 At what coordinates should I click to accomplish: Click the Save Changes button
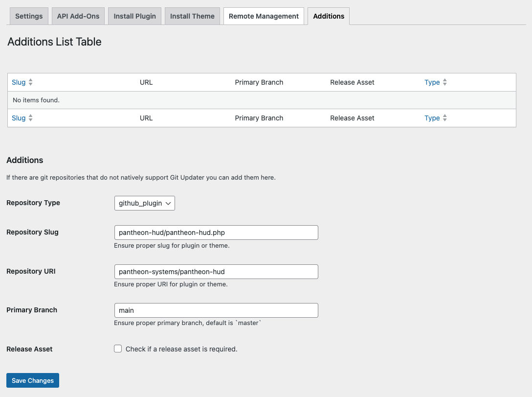tap(32, 380)
